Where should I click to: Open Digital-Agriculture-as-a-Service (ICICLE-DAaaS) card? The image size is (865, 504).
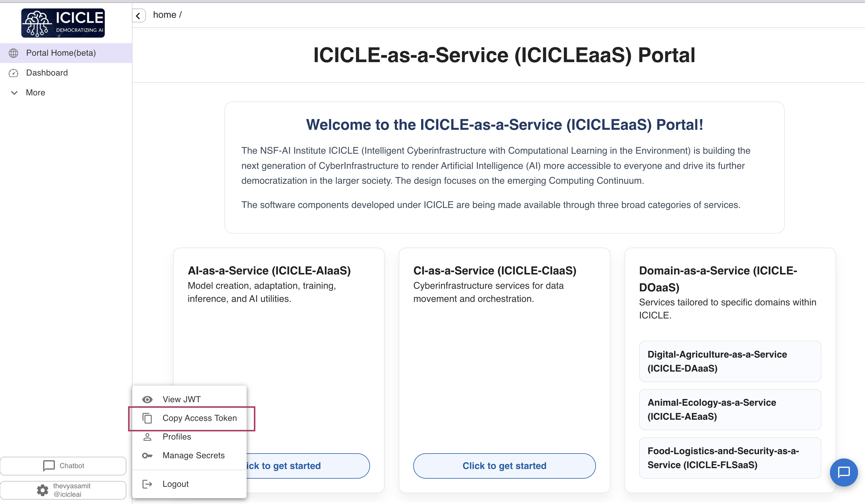730,361
